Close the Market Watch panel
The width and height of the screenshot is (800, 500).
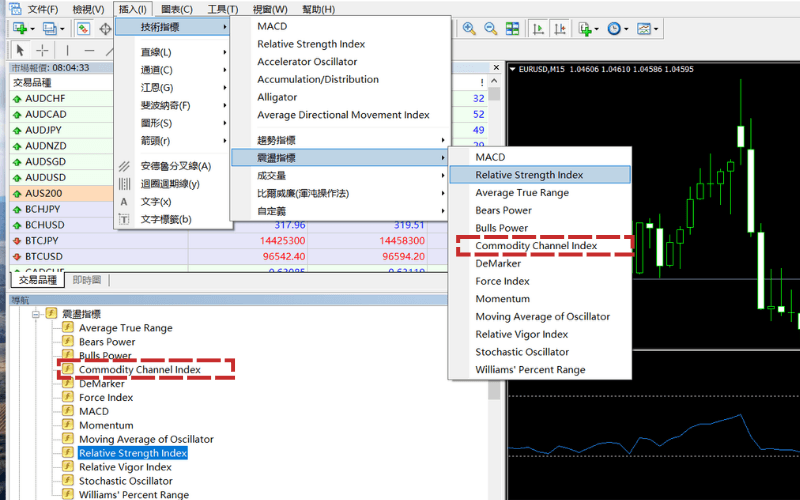click(496, 67)
